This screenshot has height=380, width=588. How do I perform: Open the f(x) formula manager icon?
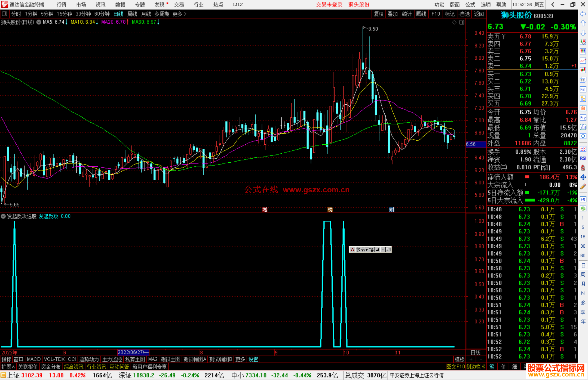coord(583,127)
